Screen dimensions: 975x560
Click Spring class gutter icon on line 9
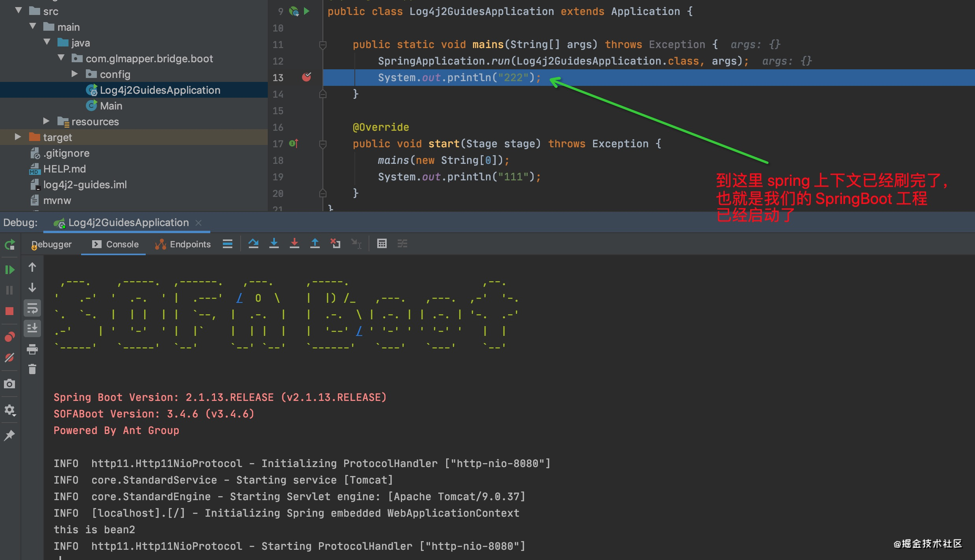pyautogui.click(x=294, y=11)
